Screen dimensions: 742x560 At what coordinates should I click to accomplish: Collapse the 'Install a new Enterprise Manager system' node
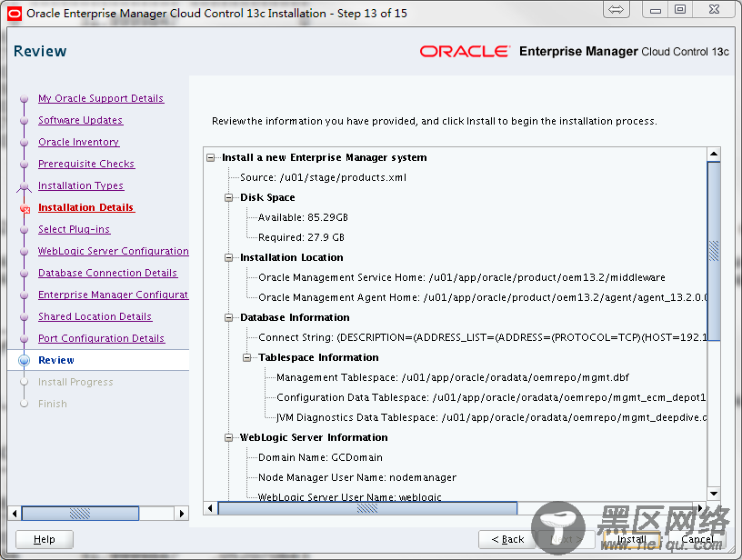coord(211,157)
